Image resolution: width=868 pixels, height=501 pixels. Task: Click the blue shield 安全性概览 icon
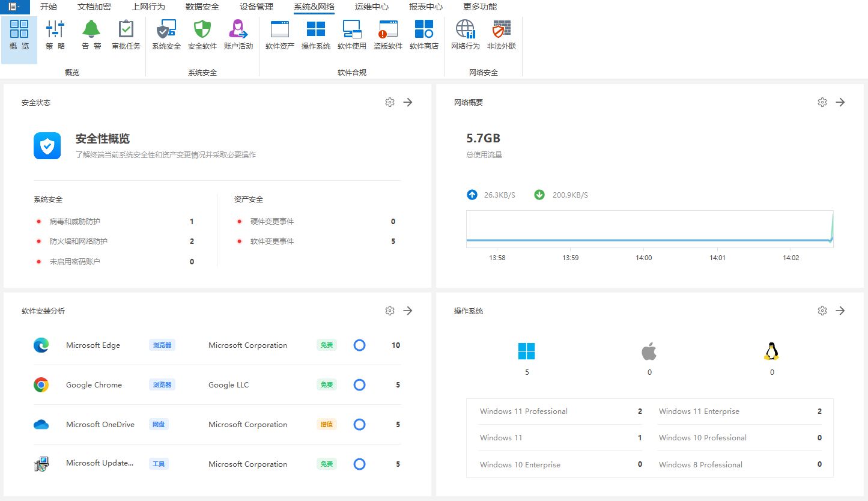click(x=47, y=145)
